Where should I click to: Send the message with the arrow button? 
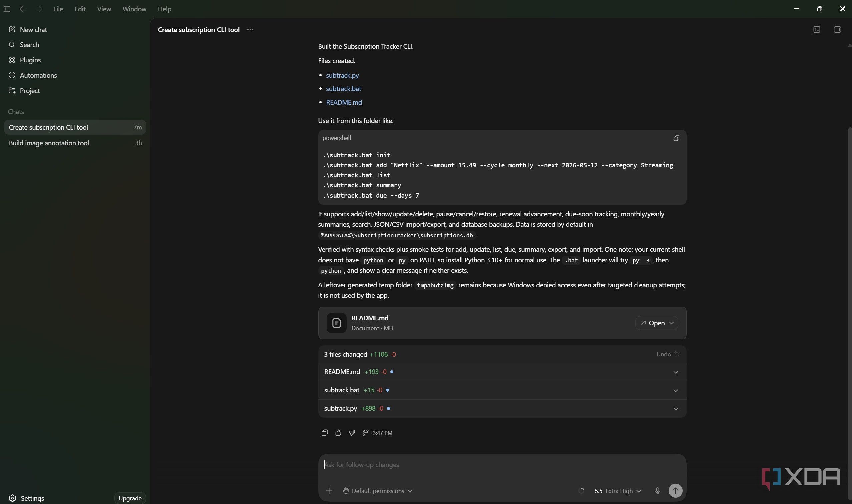(675, 491)
